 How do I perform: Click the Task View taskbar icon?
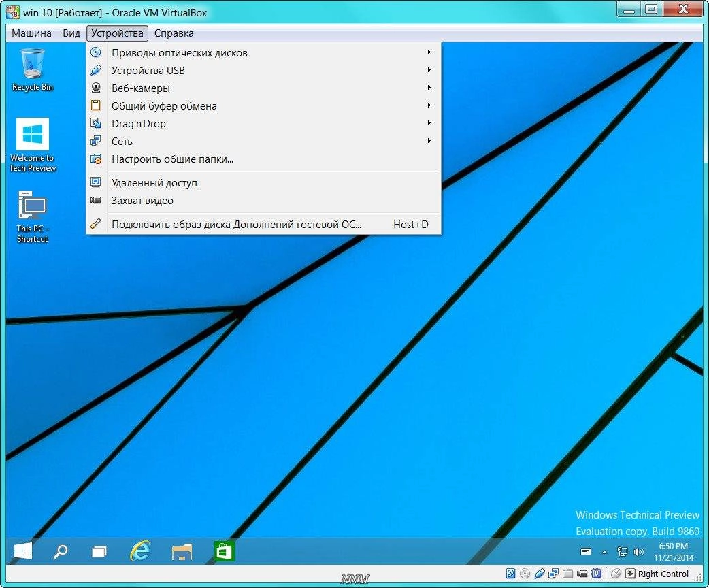coord(99,551)
